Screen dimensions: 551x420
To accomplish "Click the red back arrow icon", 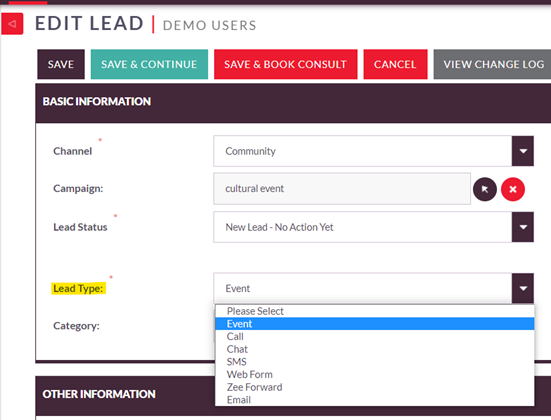I will point(12,24).
